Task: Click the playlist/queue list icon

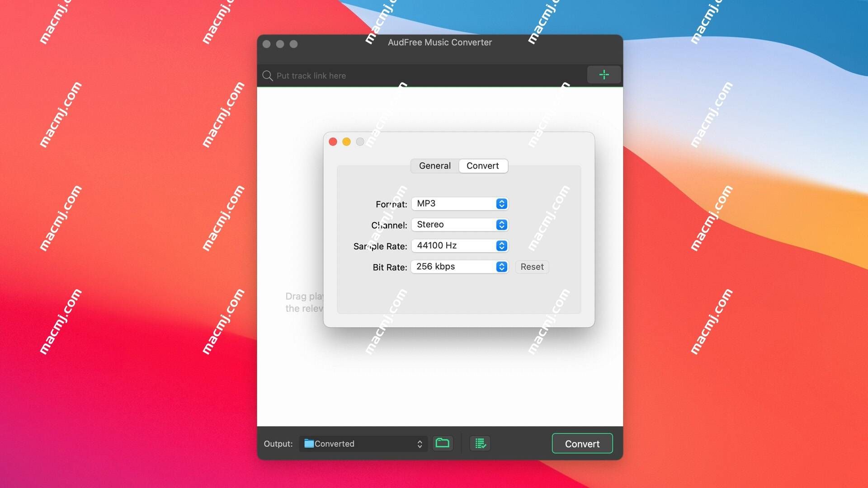Action: [x=480, y=443]
